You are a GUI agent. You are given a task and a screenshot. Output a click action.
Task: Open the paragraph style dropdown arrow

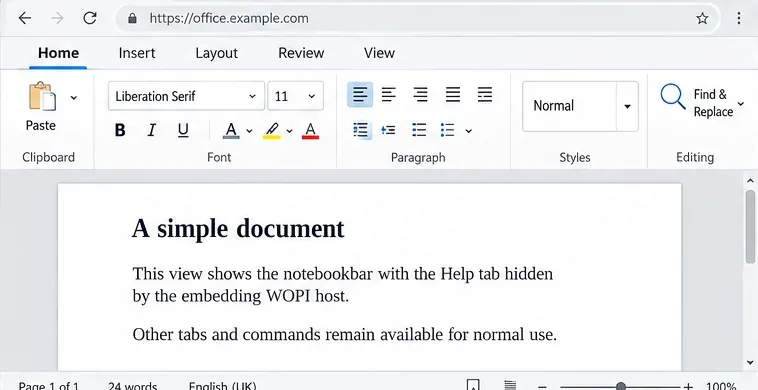pyautogui.click(x=627, y=106)
